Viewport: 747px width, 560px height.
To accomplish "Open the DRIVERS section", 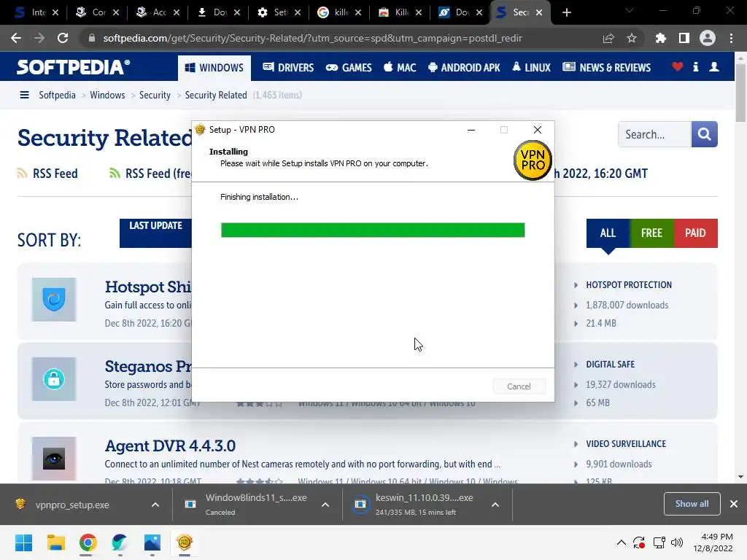I will click(288, 68).
